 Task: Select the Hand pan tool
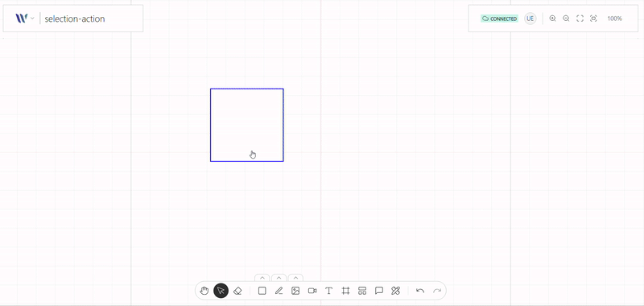[204, 291]
